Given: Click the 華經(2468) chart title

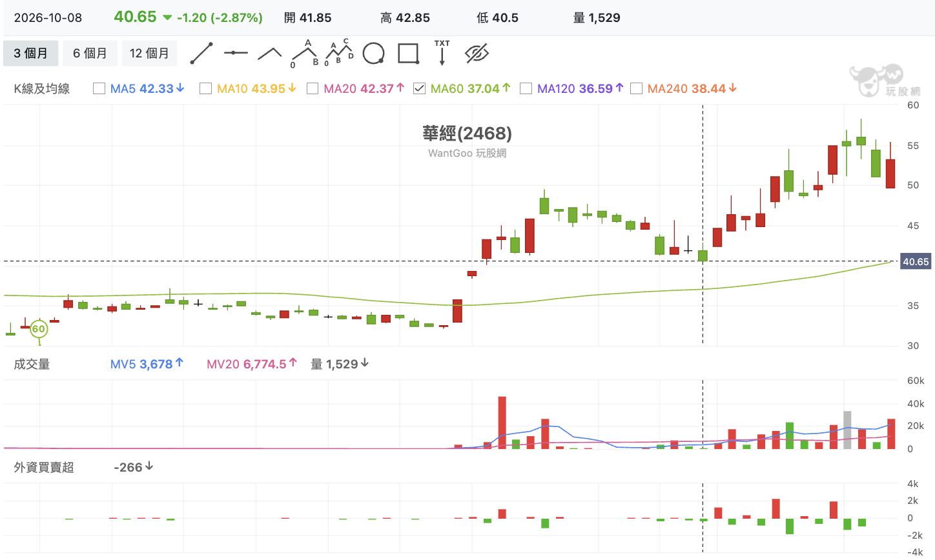Looking at the screenshot, I should pos(467,134).
